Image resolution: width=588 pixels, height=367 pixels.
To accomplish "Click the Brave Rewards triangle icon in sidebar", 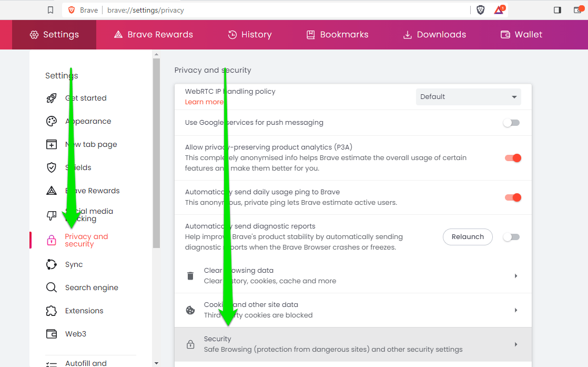I will tap(52, 191).
